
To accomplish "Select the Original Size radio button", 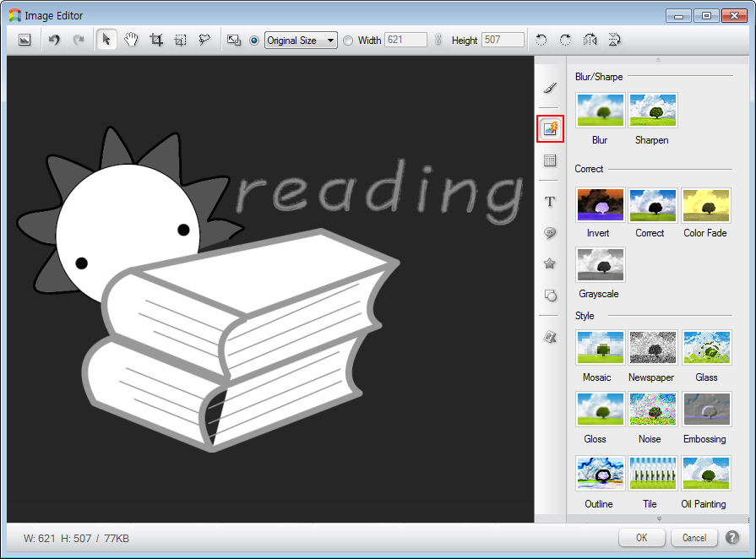I will pyautogui.click(x=254, y=40).
